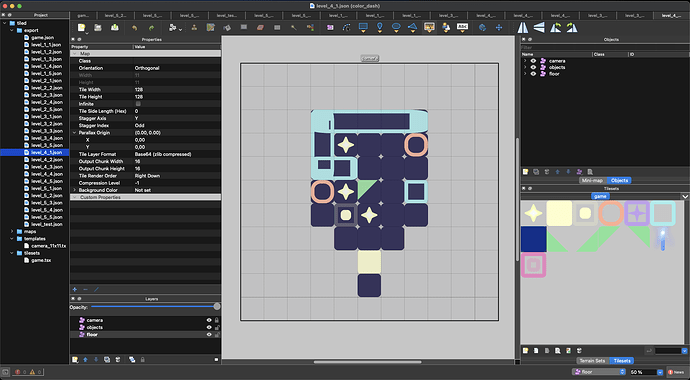Expand the floor group in Objects panel
The height and width of the screenshot is (380, 690).
525,74
